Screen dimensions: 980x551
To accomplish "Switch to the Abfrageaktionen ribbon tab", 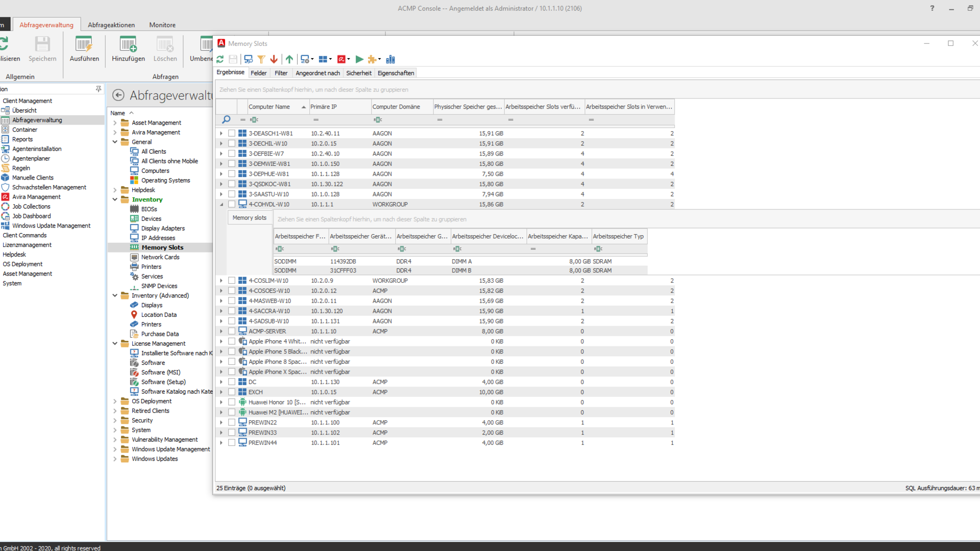I will click(111, 25).
